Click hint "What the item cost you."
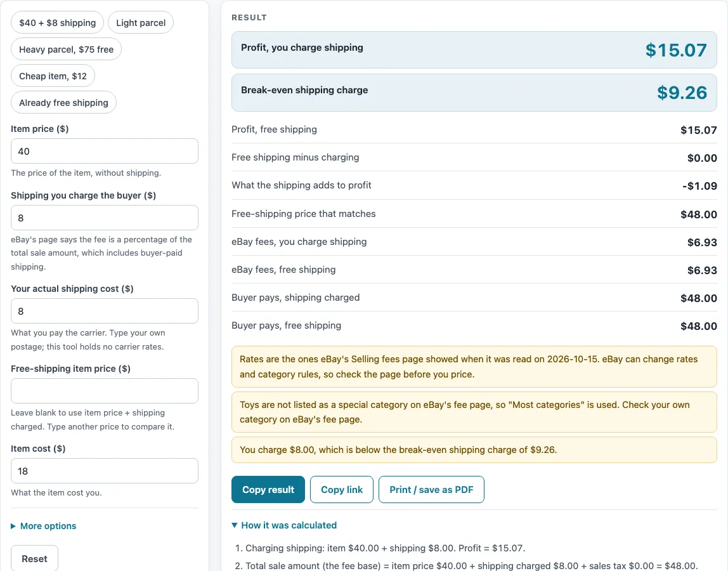Viewport: 728px width, 571px height. [x=56, y=492]
